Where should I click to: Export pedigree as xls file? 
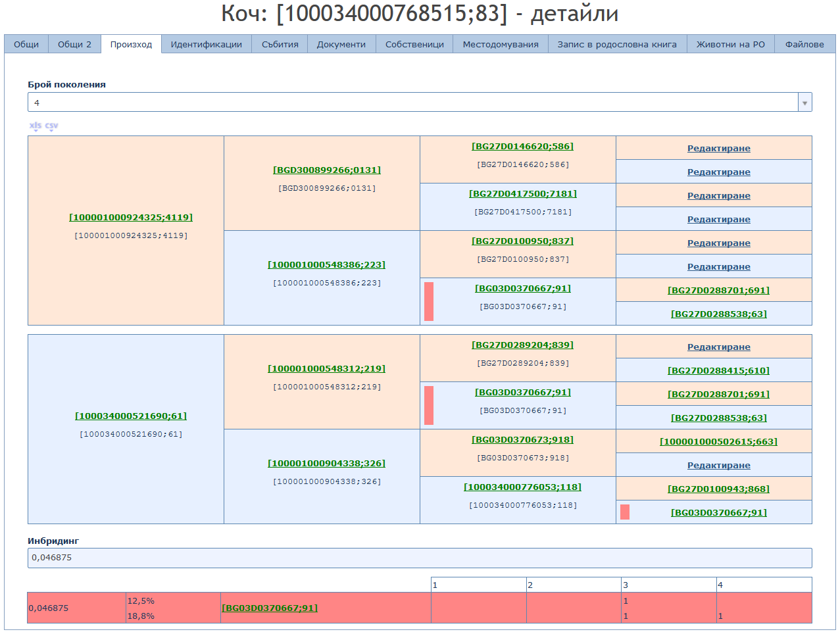[35, 126]
